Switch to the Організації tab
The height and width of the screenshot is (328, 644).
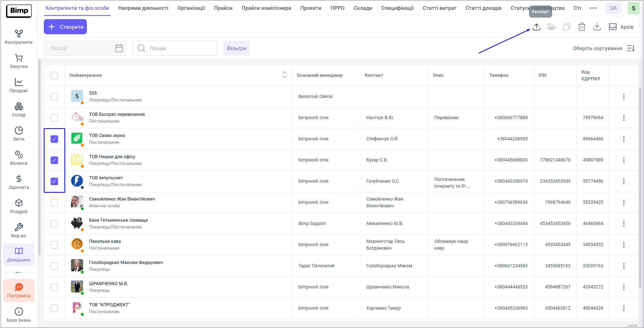click(x=191, y=8)
